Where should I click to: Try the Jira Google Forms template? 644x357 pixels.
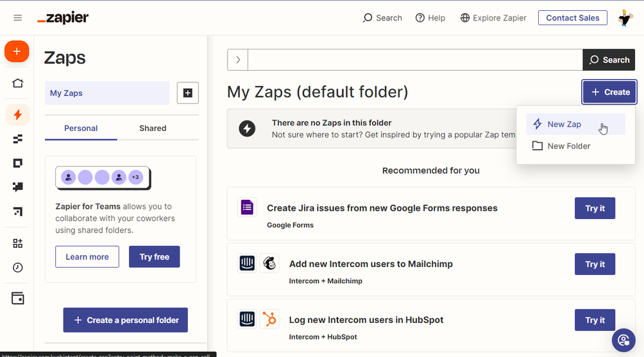[595, 208]
